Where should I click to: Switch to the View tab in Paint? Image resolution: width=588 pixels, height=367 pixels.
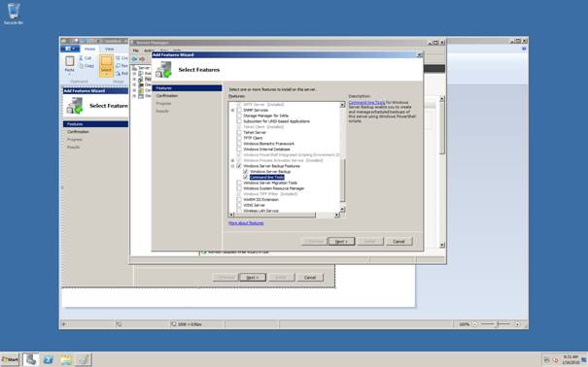click(109, 50)
